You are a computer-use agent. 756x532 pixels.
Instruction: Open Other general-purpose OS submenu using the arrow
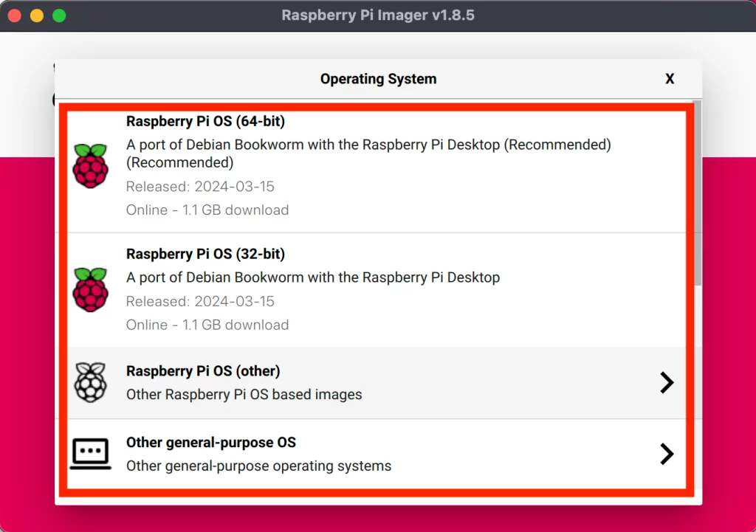click(666, 454)
